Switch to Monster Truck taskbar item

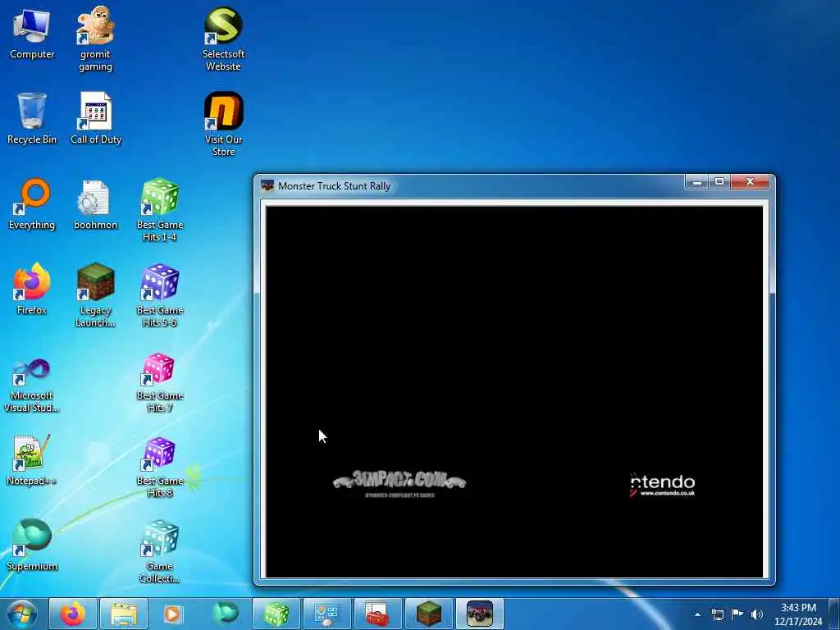pyautogui.click(x=479, y=614)
